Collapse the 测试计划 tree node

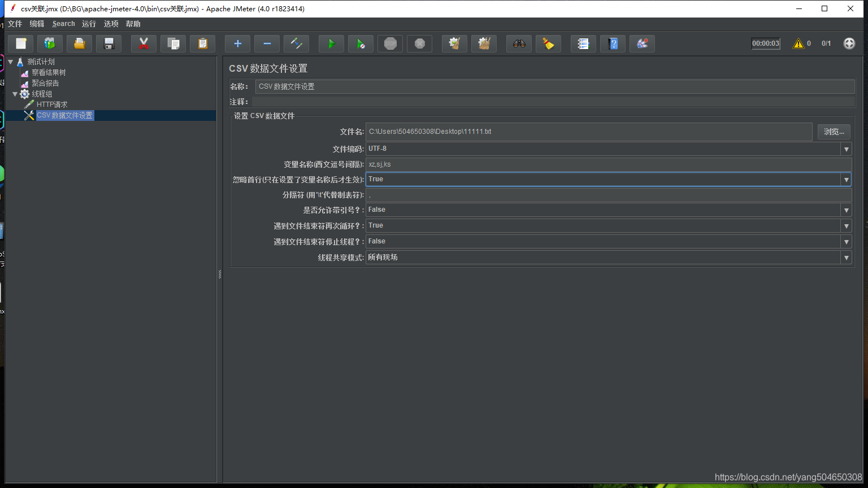[x=10, y=62]
